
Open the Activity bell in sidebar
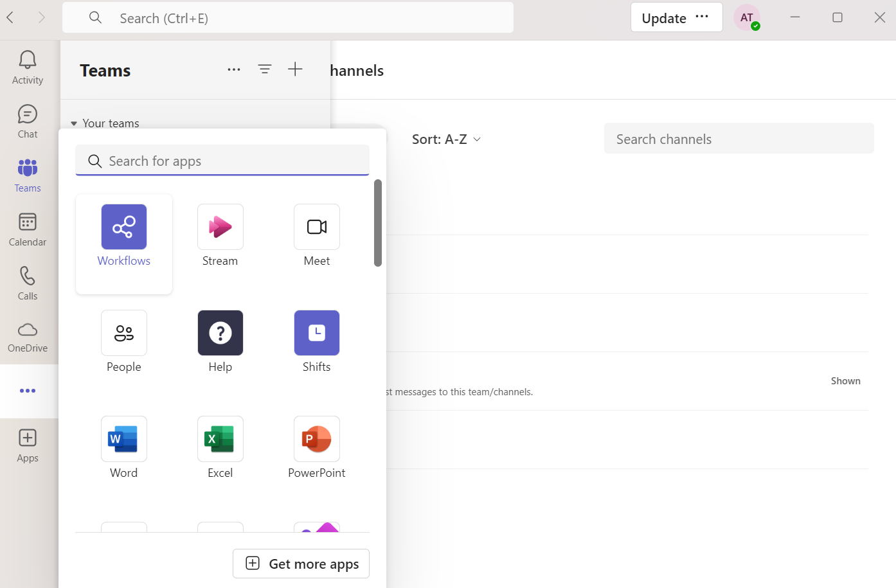coord(28,67)
